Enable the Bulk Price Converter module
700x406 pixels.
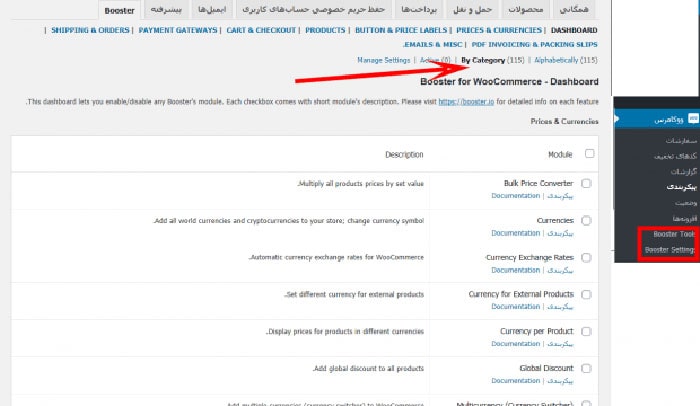(x=586, y=184)
